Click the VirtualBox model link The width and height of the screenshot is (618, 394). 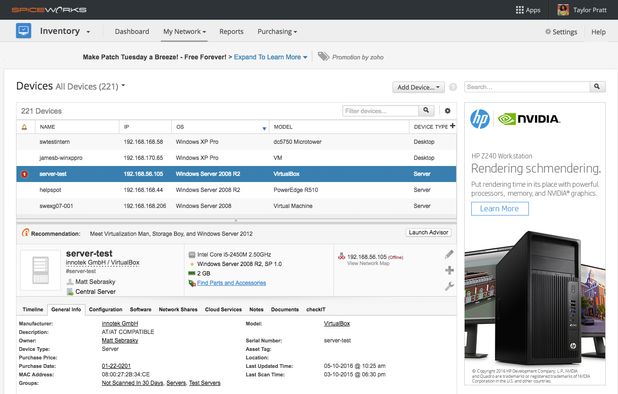pos(337,323)
